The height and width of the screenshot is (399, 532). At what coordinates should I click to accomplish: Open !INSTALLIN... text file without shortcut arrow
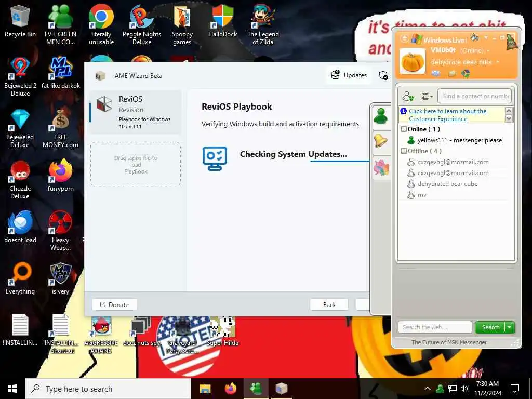click(20, 329)
